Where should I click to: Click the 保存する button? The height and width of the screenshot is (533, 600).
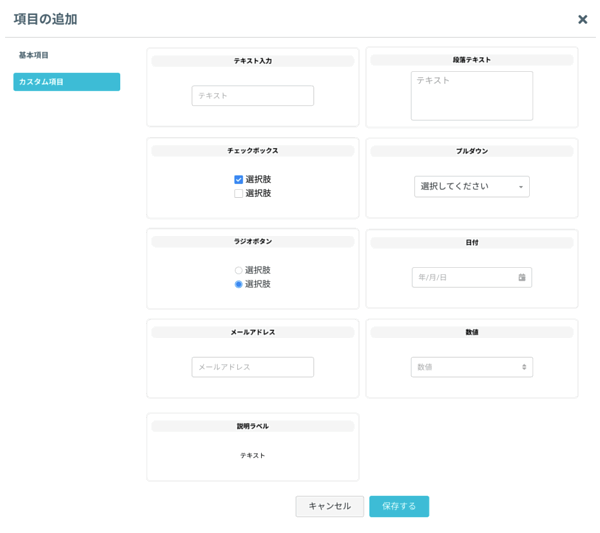(399, 506)
